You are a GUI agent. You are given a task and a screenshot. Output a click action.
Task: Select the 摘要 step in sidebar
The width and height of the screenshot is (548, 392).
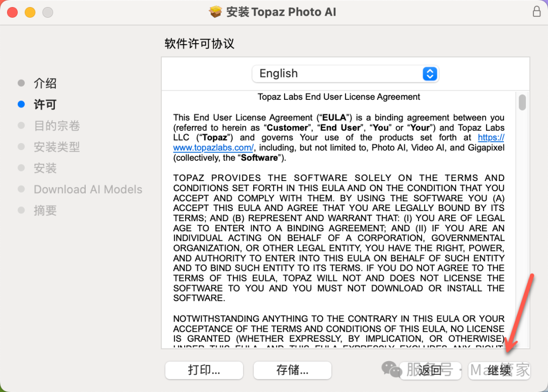point(45,210)
